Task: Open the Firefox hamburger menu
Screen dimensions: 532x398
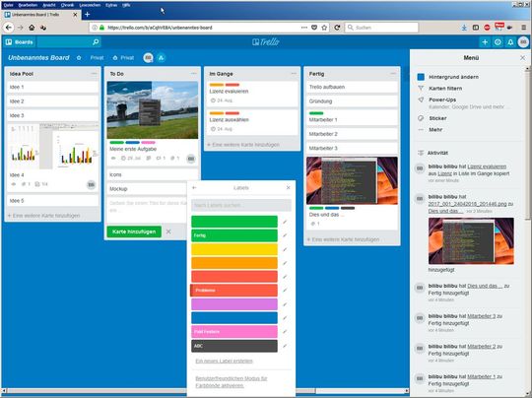Action: point(524,28)
